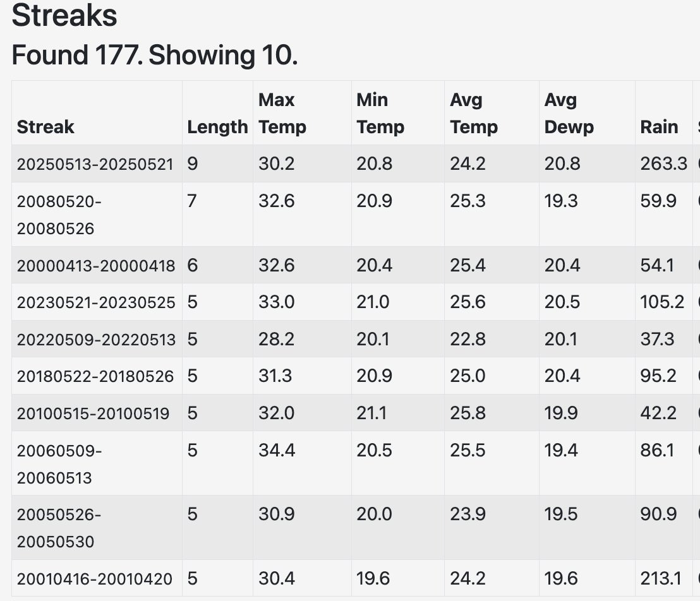This screenshot has height=601, width=700.
Task: Click the Min Temp column header
Action: tap(380, 114)
